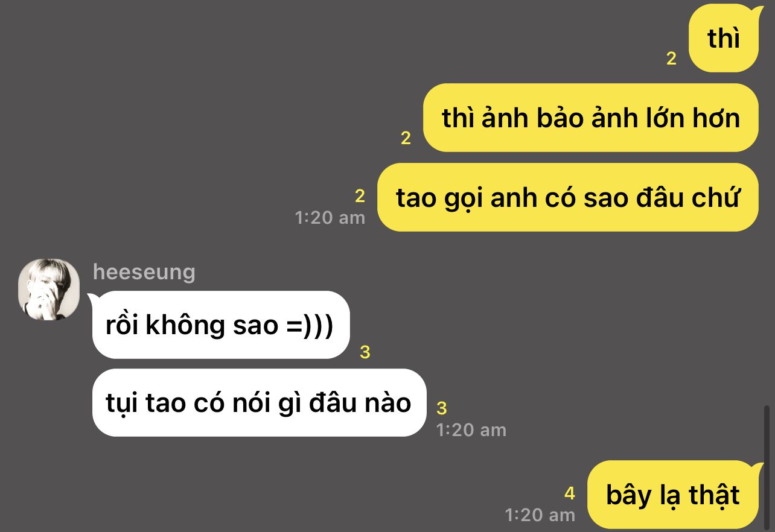The image size is (775, 532).
Task: Select the 'tao gọi anh có sao đâu chứ' bubble
Action: coord(568,197)
